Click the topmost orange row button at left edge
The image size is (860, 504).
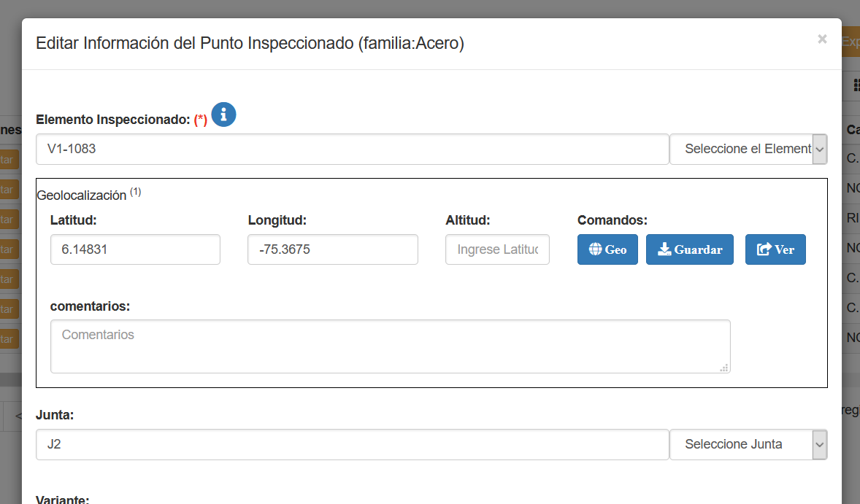(9, 159)
